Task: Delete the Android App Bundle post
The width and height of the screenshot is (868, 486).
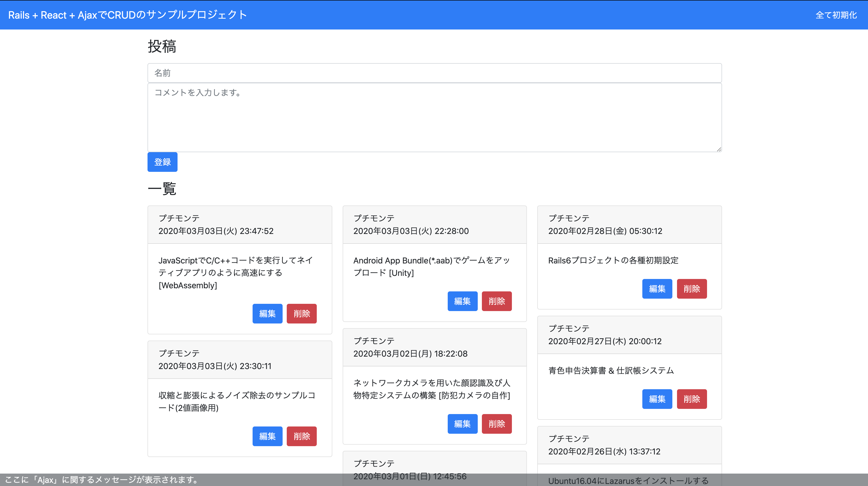Action: tap(497, 301)
